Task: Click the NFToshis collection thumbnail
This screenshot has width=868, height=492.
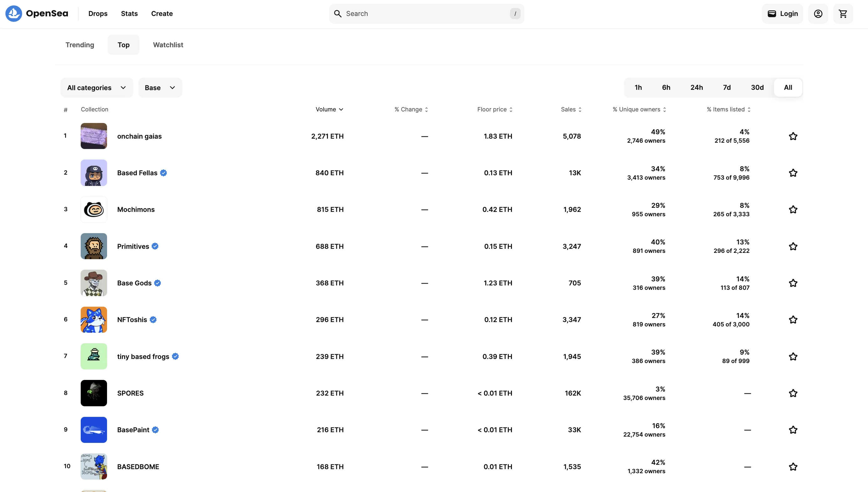Action: coord(94,320)
